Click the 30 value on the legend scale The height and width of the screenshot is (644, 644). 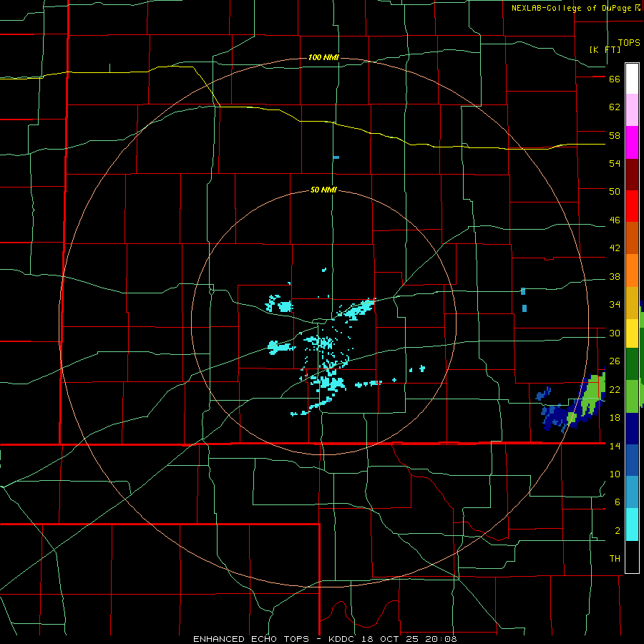[615, 333]
